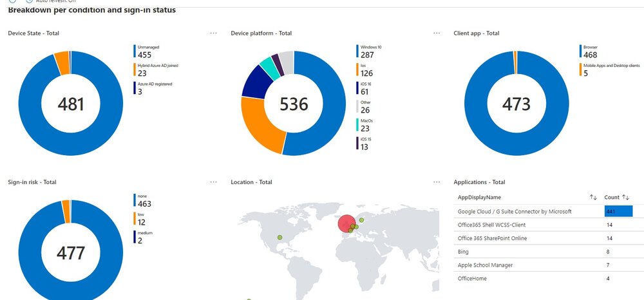Viewport: 644px width, 300px height.
Task: Click the AppDisplayName column header
Action: [x=479, y=198]
